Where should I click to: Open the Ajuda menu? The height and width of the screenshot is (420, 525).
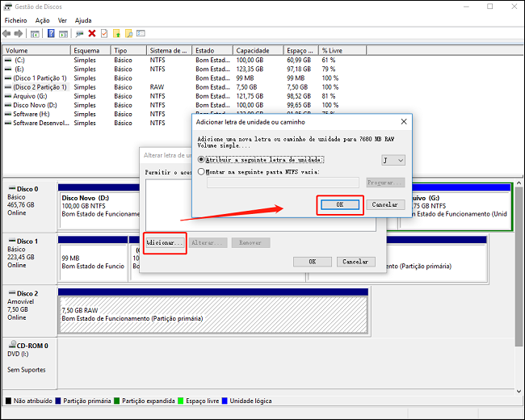(x=83, y=20)
